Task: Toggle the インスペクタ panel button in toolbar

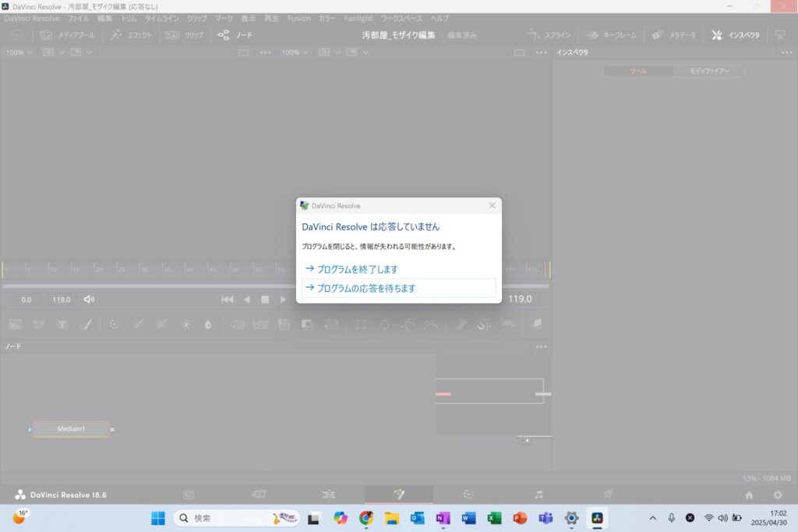Action: coord(736,35)
